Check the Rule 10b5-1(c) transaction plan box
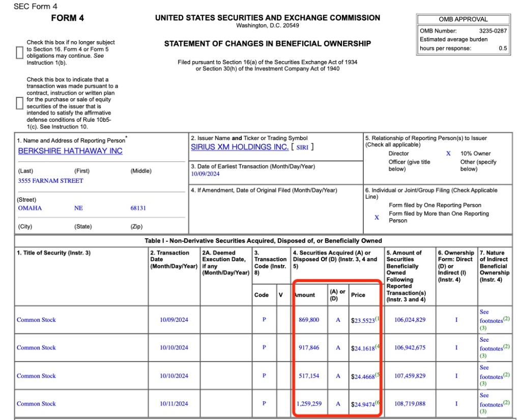 [20, 103]
